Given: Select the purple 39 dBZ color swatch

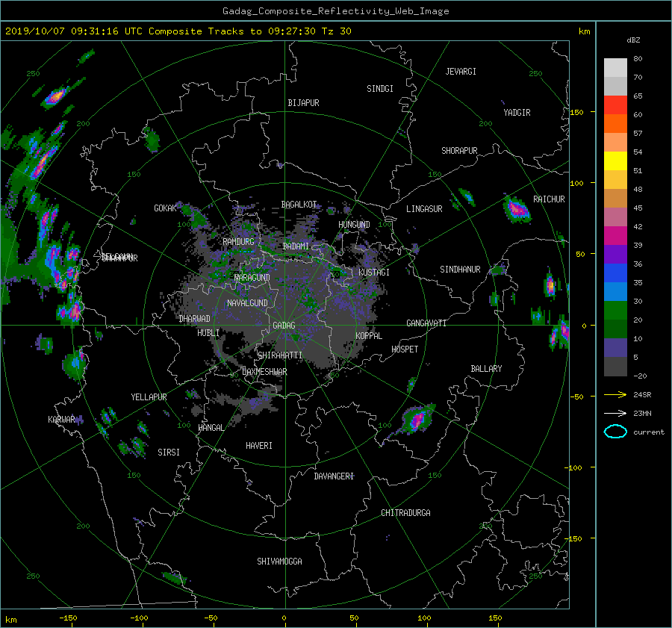Looking at the screenshot, I should [615, 254].
